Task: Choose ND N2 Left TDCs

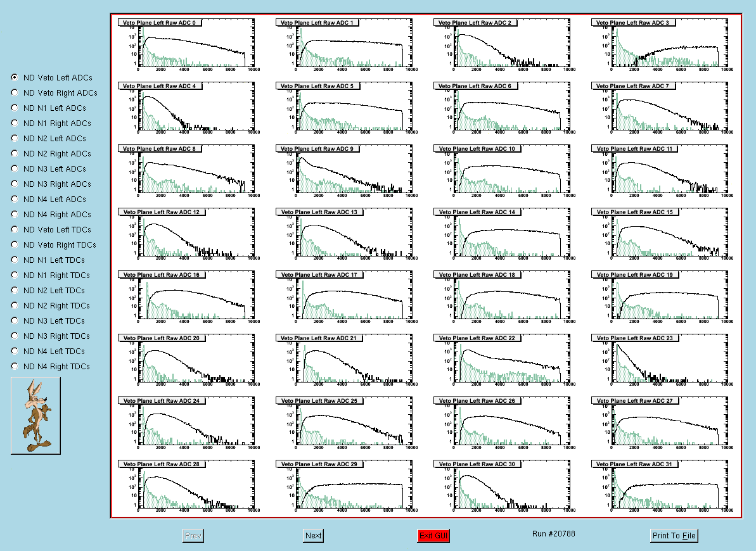Action: pos(15,290)
